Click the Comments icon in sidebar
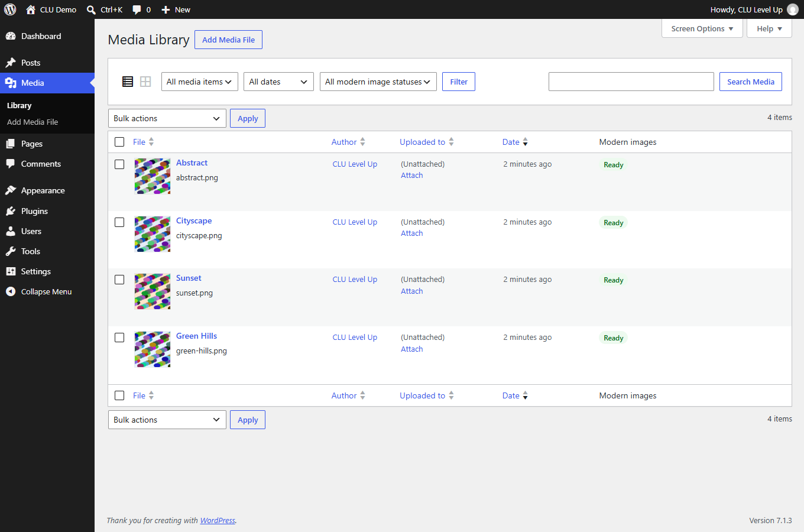 tap(11, 164)
